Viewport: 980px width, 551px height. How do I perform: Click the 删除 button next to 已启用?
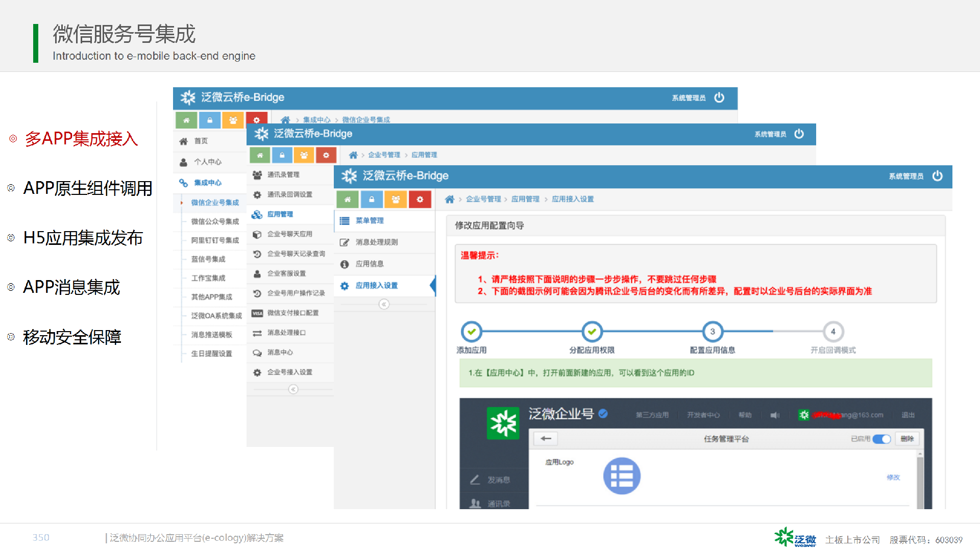tap(907, 439)
